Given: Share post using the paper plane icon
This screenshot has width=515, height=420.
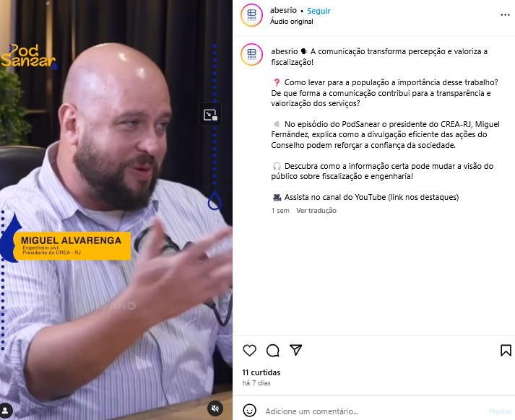Looking at the screenshot, I should point(295,350).
